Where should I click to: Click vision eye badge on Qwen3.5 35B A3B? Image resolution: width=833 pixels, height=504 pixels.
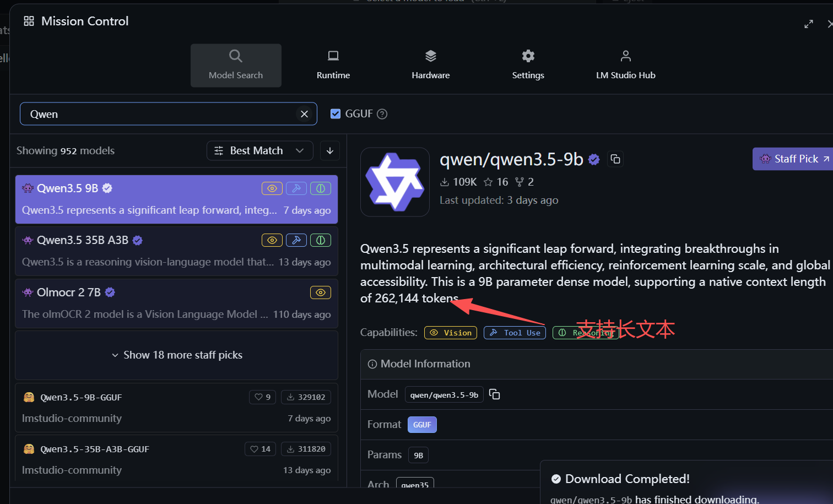272,240
